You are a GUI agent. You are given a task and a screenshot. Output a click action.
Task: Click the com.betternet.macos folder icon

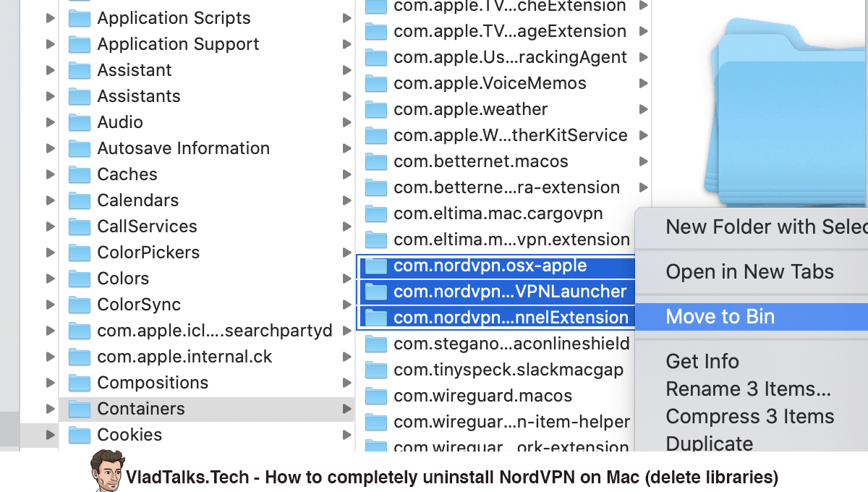[376, 161]
